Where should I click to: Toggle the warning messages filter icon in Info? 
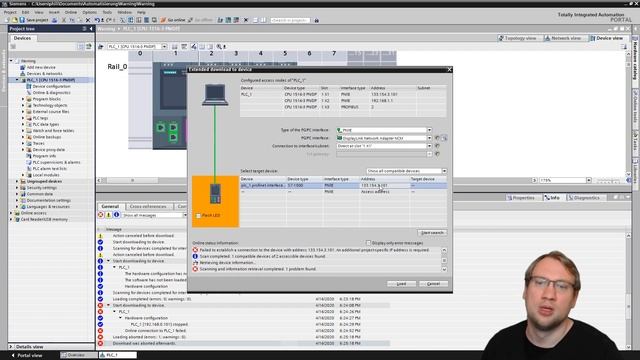point(109,215)
